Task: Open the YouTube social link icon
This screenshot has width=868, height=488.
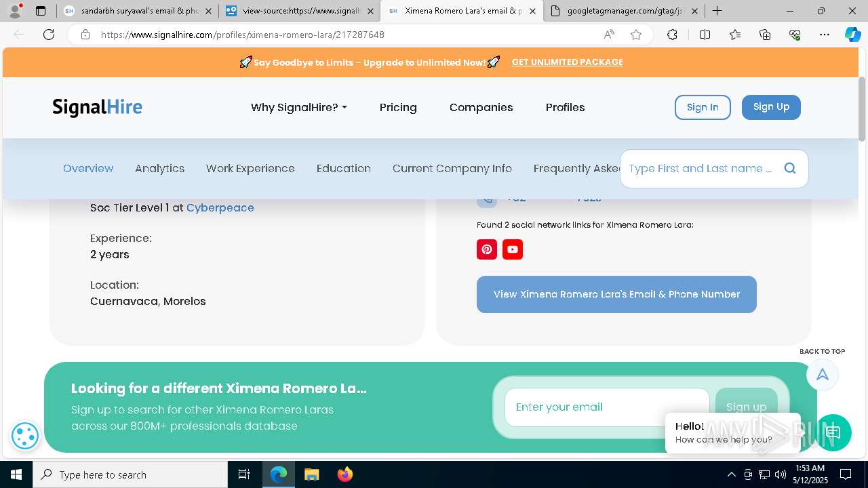Action: [x=513, y=249]
